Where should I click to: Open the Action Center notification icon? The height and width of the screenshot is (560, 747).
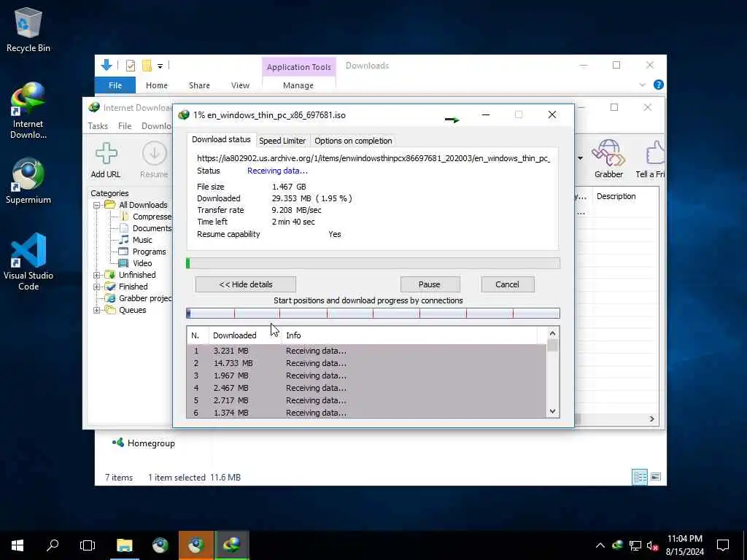point(723,545)
